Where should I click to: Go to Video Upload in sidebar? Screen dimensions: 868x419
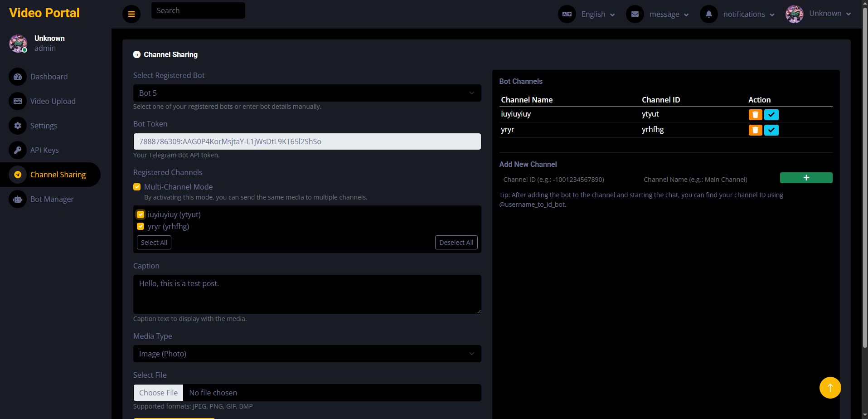click(53, 101)
